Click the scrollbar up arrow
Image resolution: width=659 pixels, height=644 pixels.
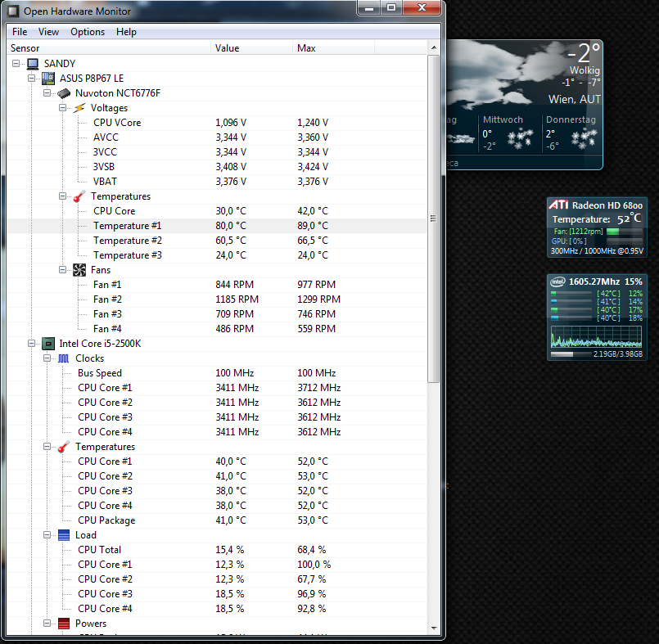point(434,48)
